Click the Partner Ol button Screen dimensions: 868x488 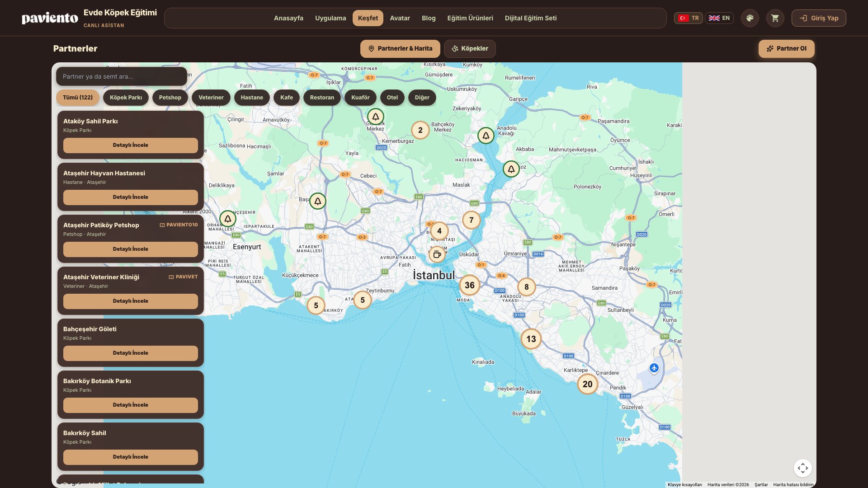[x=787, y=49]
